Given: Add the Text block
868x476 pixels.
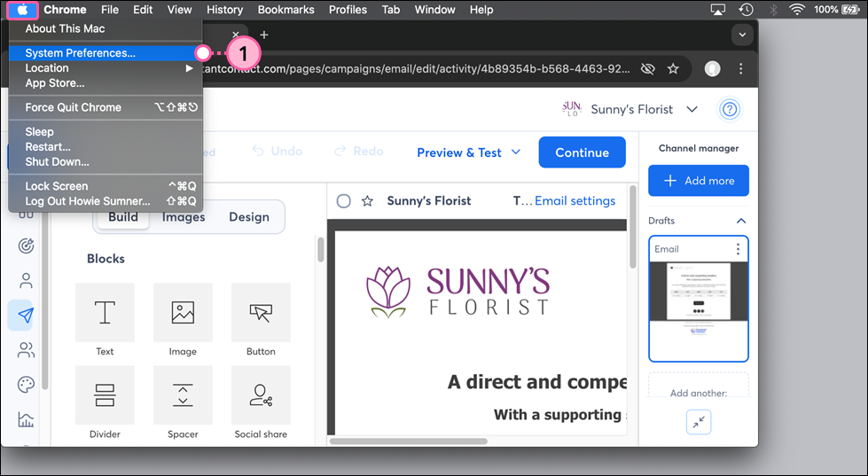Looking at the screenshot, I should [x=105, y=313].
